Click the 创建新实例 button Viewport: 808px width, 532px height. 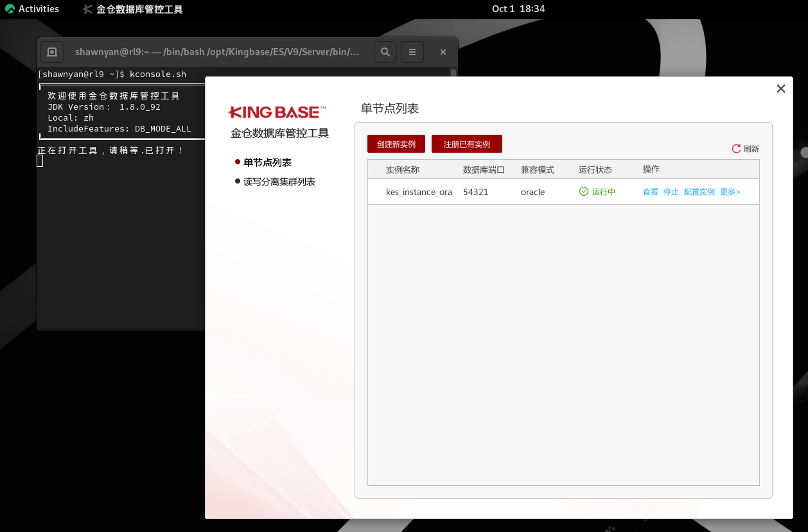point(396,144)
